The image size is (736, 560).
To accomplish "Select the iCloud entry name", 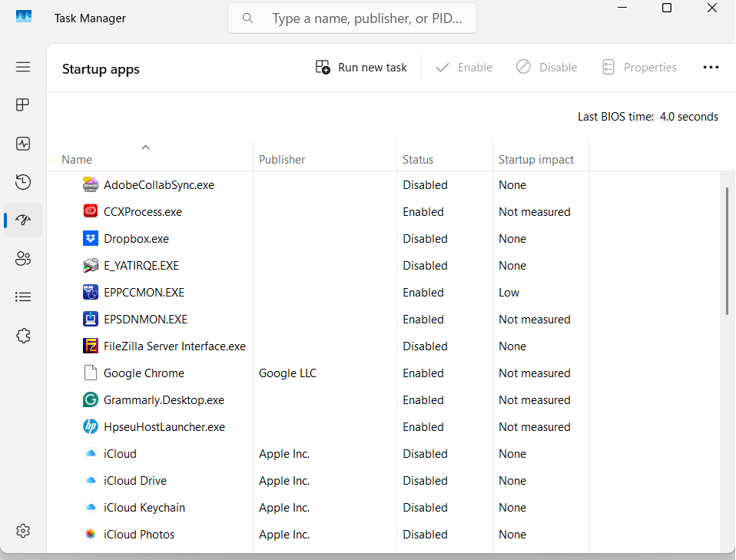I will [x=120, y=453].
